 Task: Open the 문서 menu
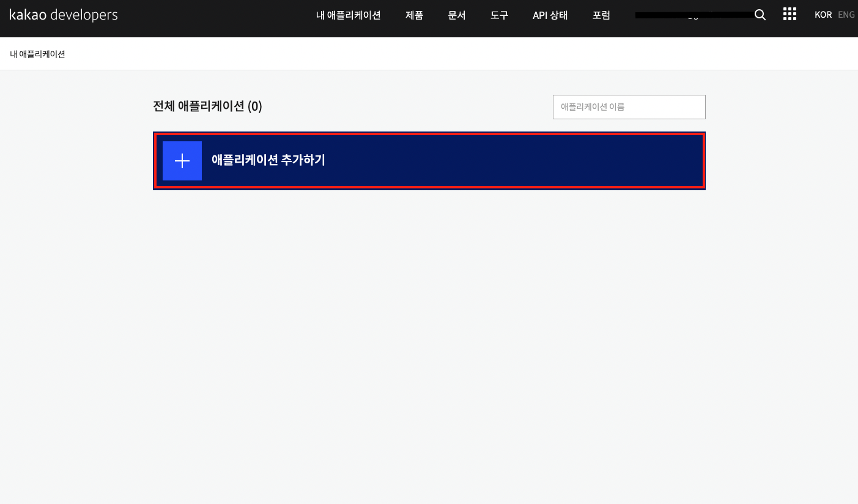tap(457, 15)
